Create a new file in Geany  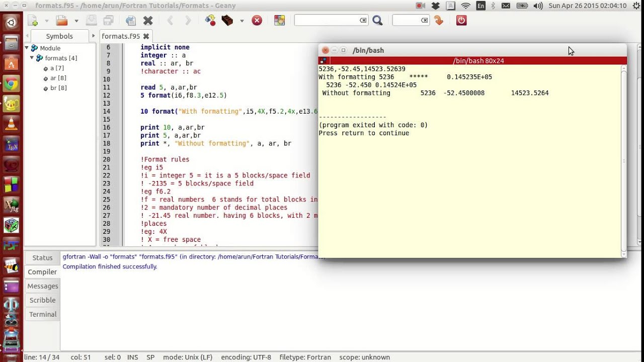click(33, 21)
